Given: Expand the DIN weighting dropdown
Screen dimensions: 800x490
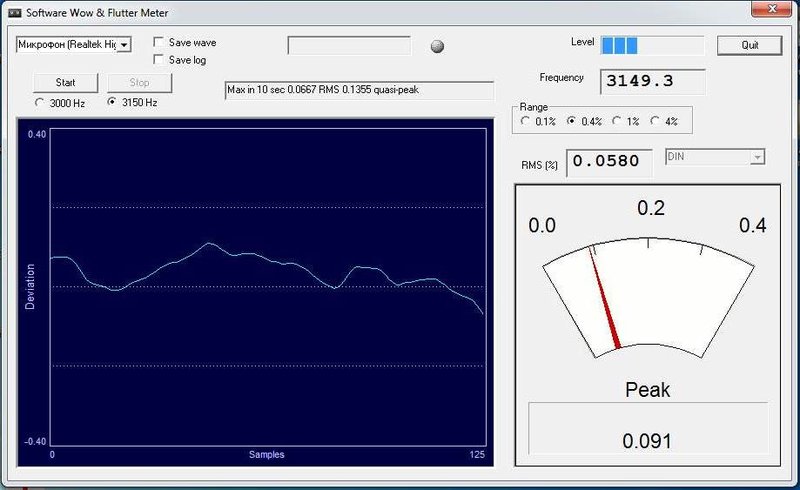Looking at the screenshot, I should click(x=715, y=157).
